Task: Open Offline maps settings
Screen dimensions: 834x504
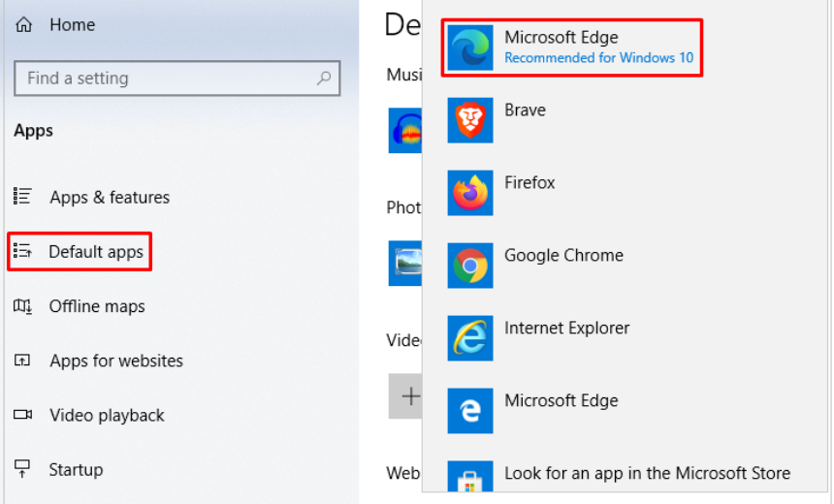Action: pyautogui.click(x=97, y=306)
